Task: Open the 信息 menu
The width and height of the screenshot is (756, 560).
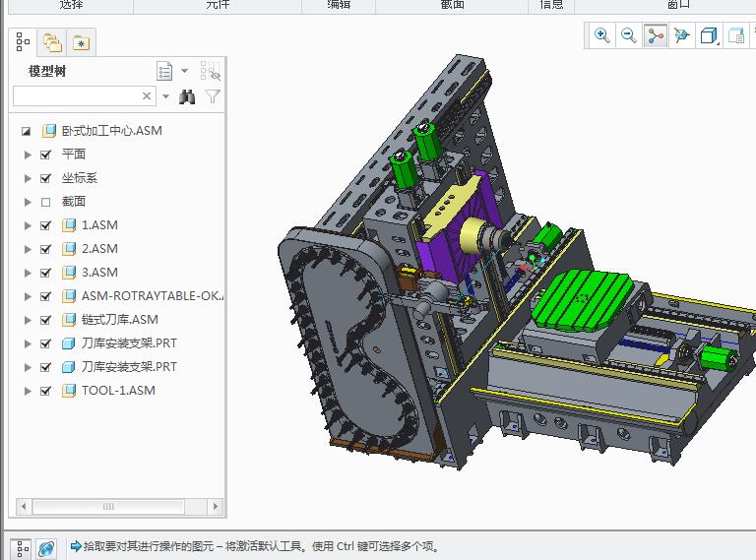Action: click(551, 4)
